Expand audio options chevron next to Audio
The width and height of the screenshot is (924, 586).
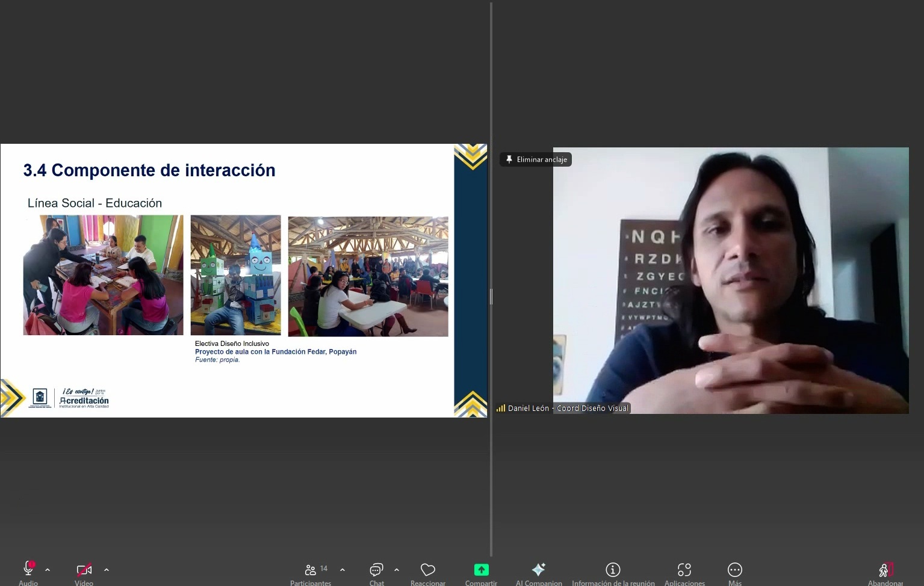pyautogui.click(x=48, y=570)
